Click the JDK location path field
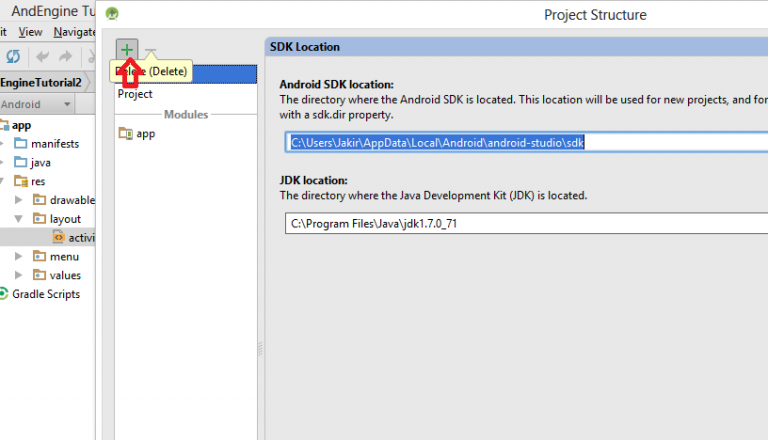 coord(520,223)
